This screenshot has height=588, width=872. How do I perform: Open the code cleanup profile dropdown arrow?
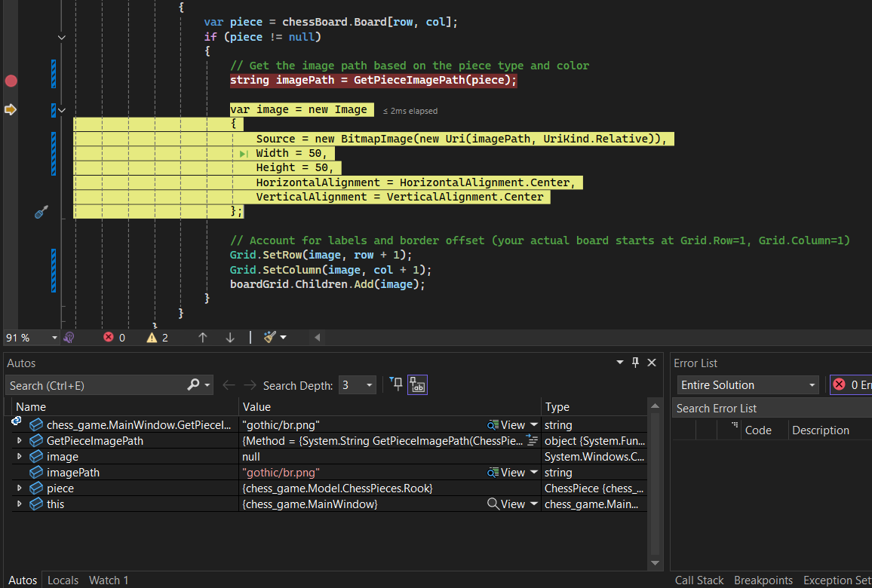[283, 338]
